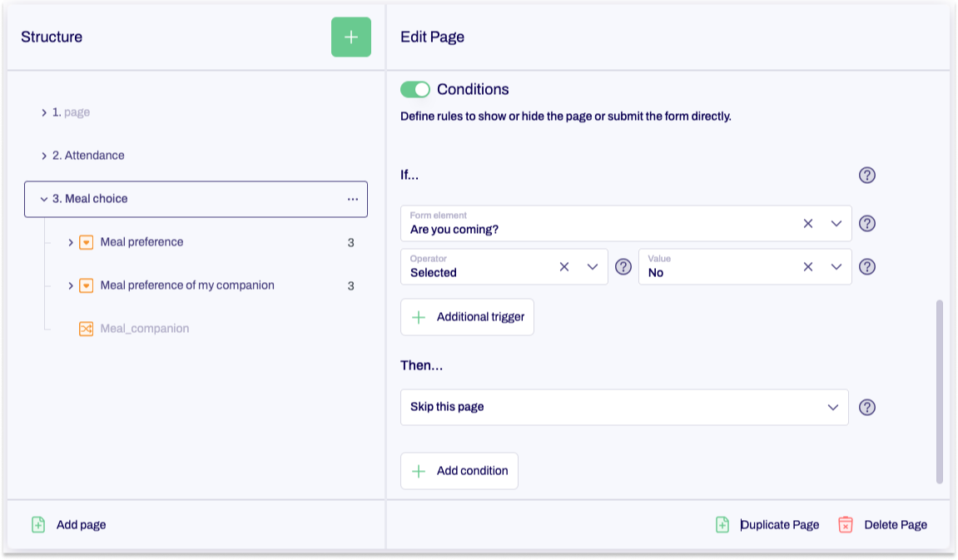Screen dimensions: 958x560
Task: Click the help icon beside Skip this page
Action: 867,407
